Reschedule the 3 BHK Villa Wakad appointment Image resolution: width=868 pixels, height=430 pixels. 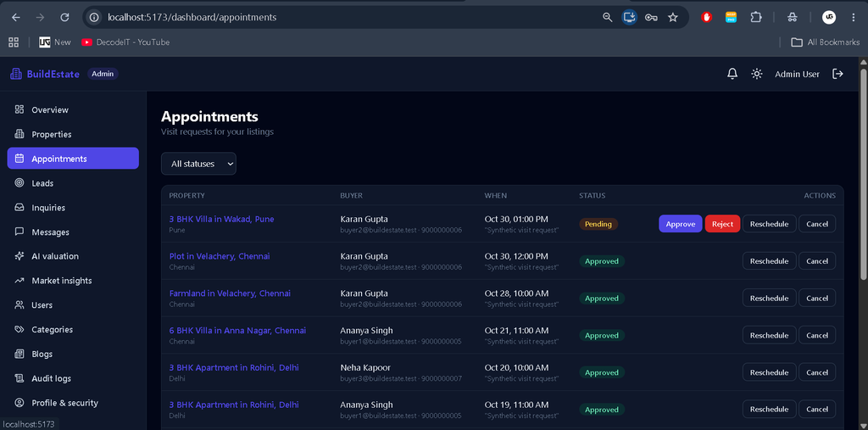pos(770,224)
